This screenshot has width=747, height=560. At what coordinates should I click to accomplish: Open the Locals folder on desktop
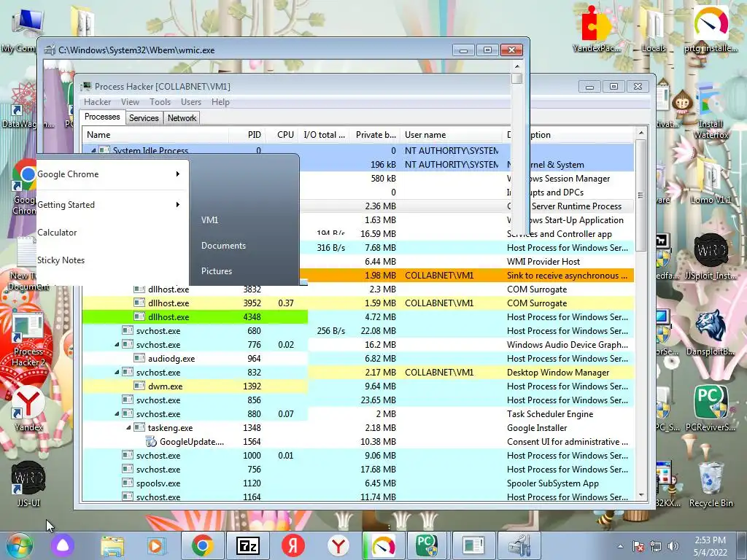point(654,28)
